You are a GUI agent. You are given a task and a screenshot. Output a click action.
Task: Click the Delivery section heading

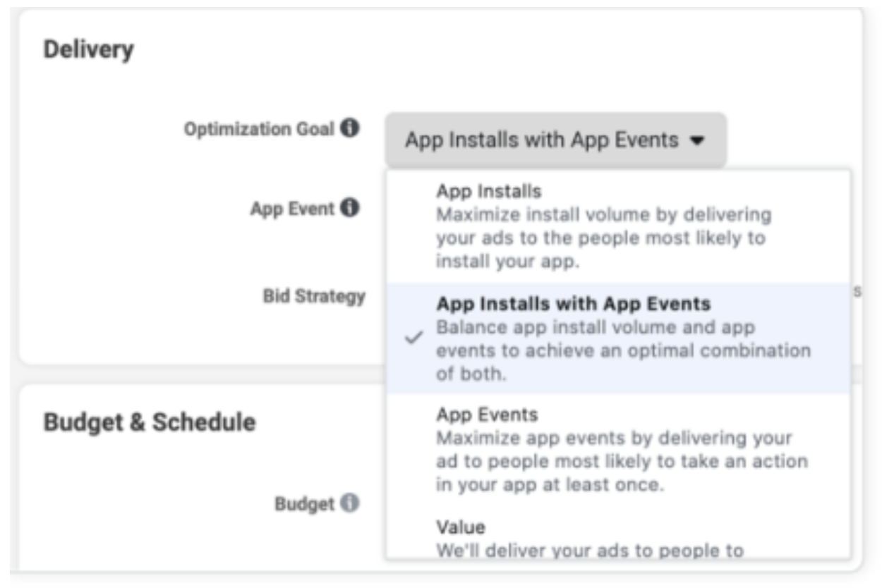[x=89, y=50]
